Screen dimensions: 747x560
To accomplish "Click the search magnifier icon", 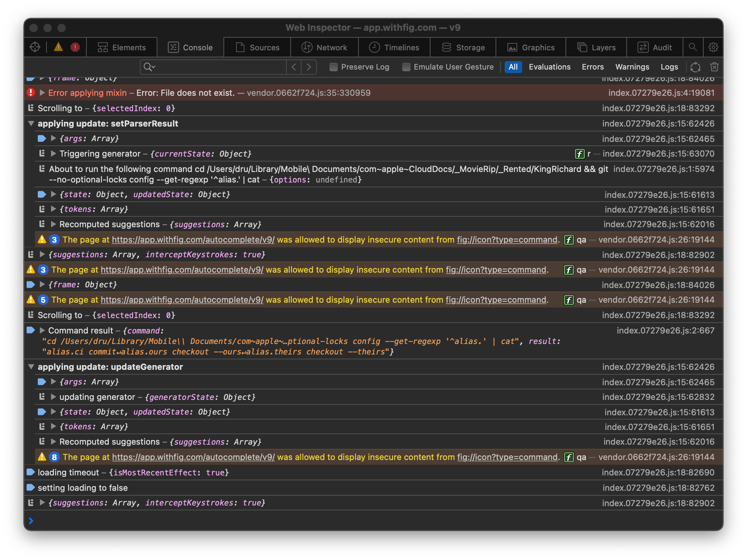I will [x=693, y=47].
